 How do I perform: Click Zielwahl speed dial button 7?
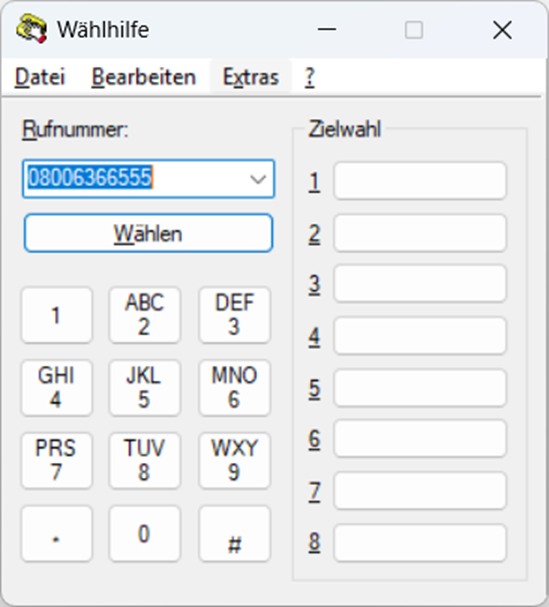pos(420,491)
